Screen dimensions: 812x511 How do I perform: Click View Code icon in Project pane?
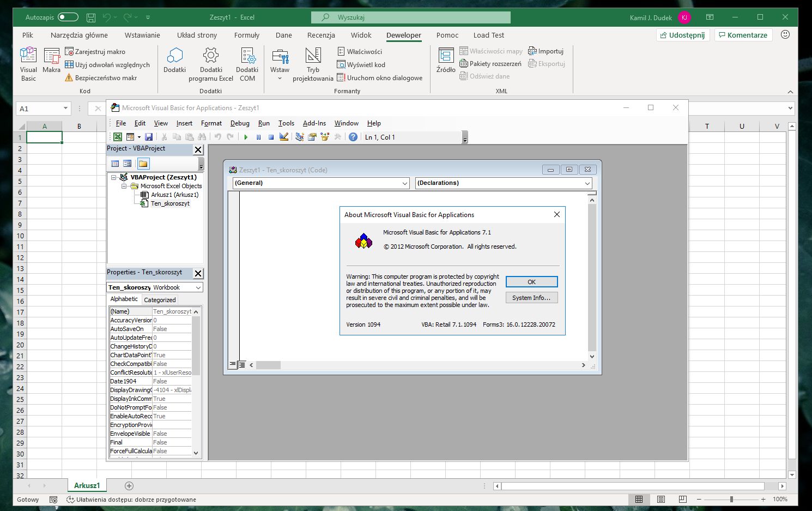click(115, 164)
